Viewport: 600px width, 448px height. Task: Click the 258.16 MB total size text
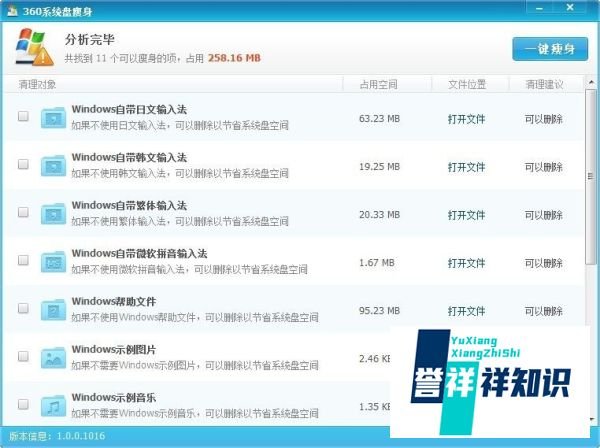pos(234,58)
